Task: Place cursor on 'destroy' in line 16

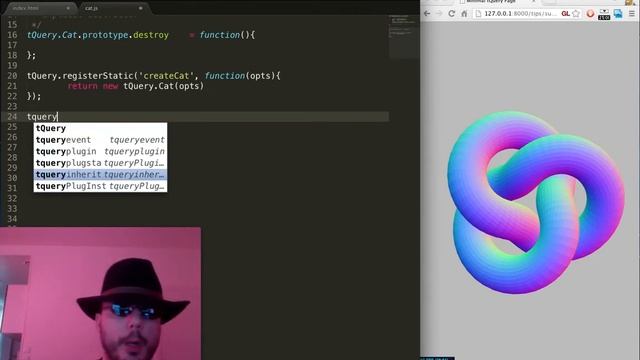Action: (x=151, y=35)
